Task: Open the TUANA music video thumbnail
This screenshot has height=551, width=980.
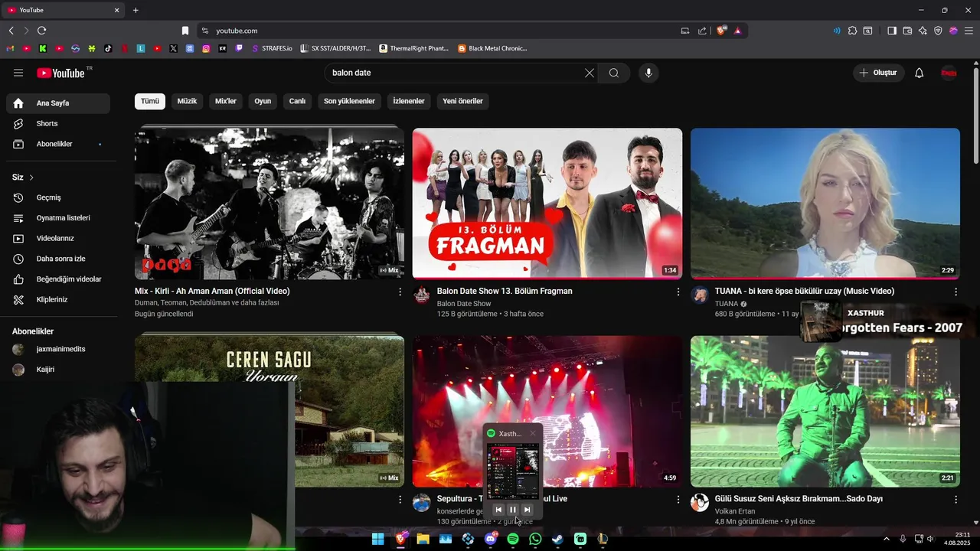Action: (x=825, y=203)
